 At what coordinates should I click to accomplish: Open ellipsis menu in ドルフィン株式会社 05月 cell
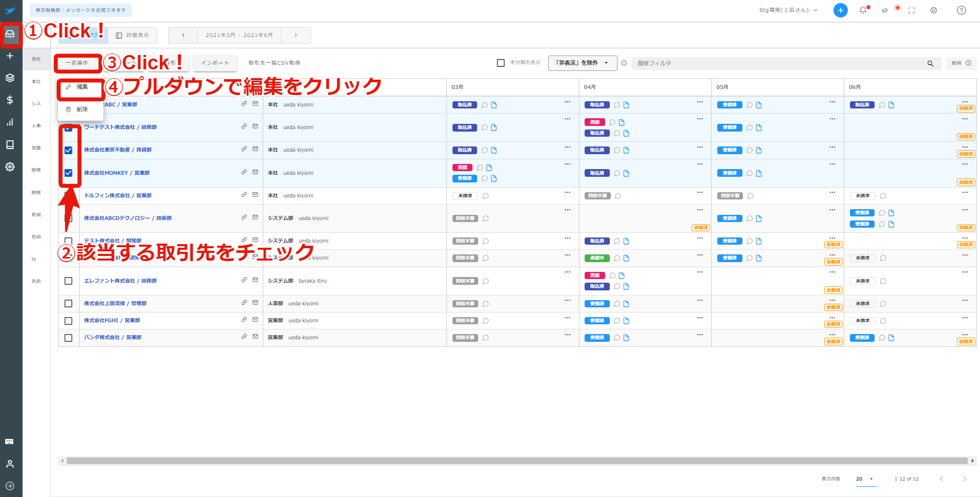point(832,192)
